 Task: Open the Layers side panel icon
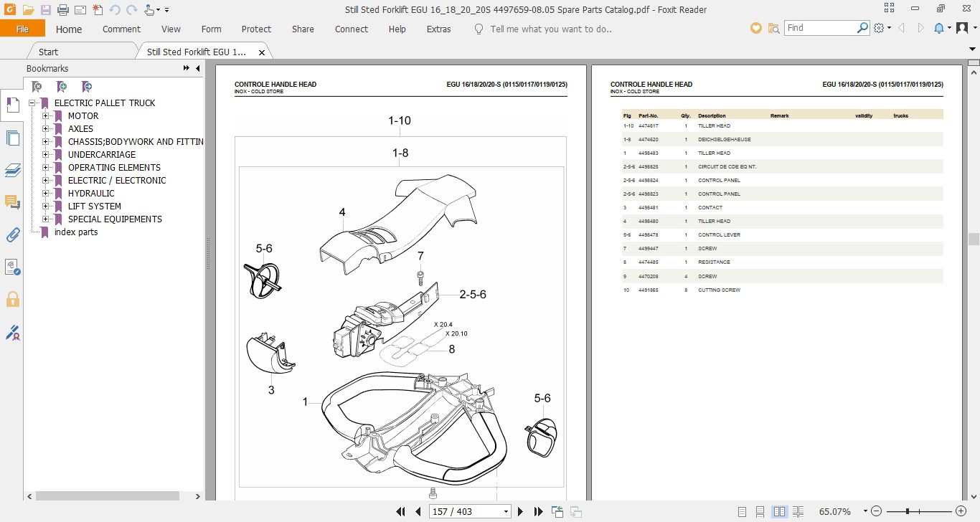pyautogui.click(x=12, y=171)
